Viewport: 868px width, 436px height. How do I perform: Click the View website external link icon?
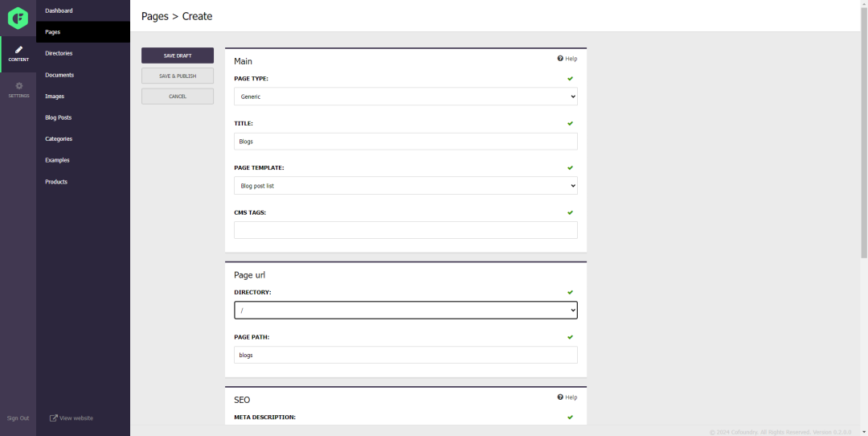pyautogui.click(x=54, y=418)
